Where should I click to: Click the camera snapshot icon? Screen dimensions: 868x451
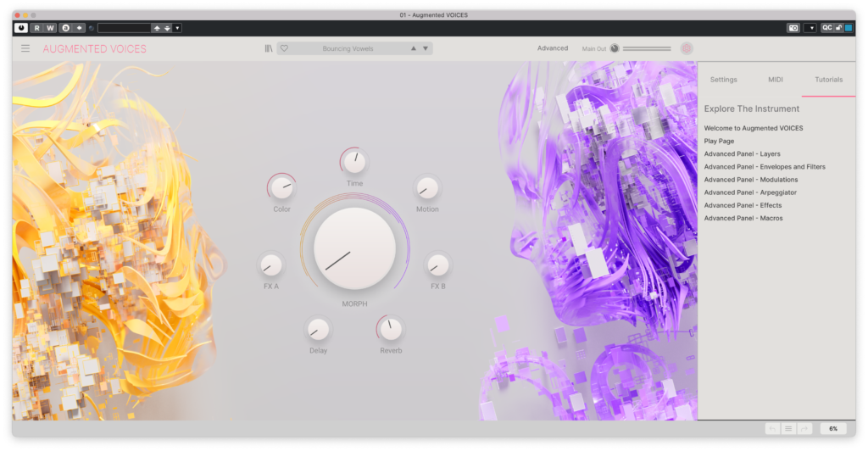pos(793,28)
